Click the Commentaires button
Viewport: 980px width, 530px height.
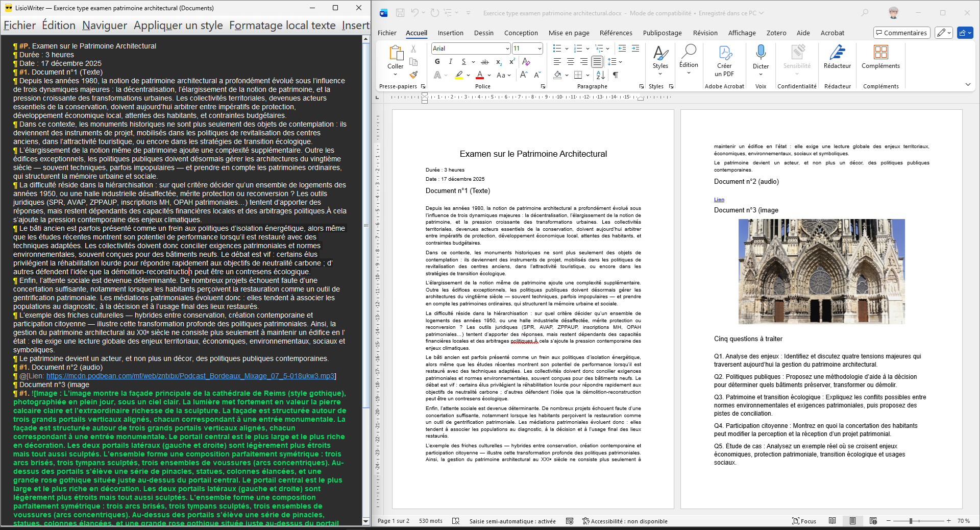(901, 33)
